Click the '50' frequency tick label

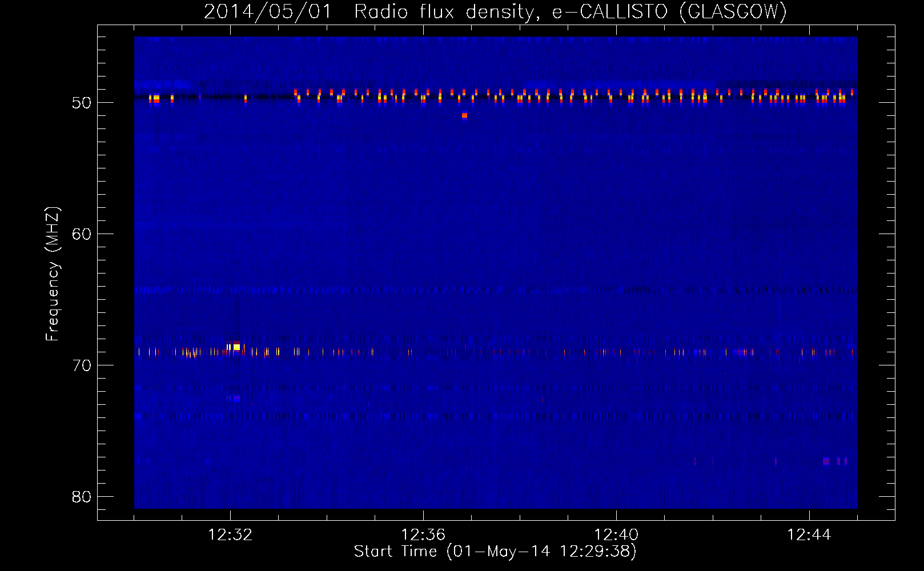[x=82, y=103]
